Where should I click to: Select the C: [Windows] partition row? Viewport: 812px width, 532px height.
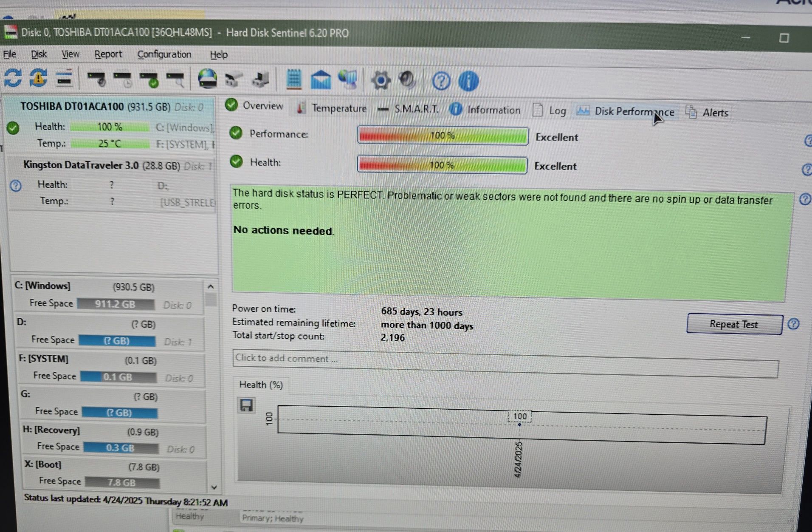[x=108, y=296]
